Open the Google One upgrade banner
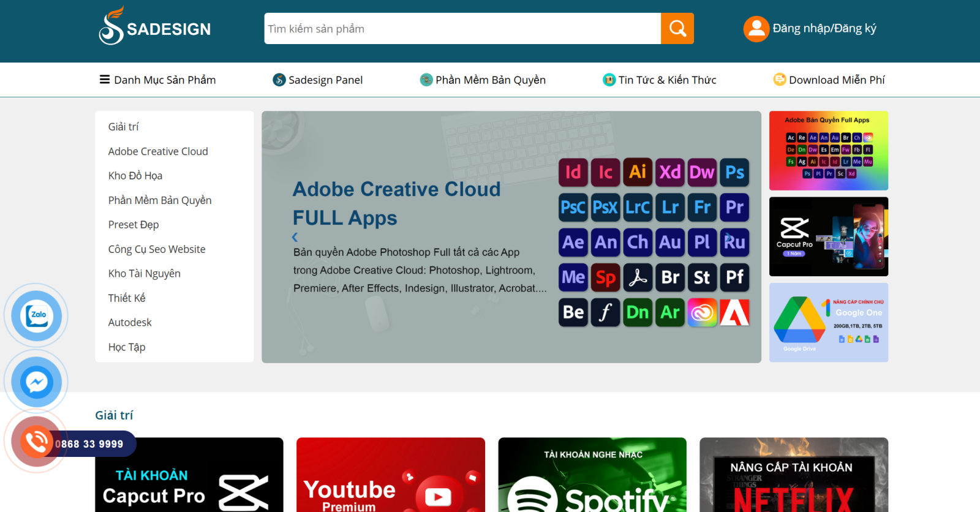 [x=829, y=322]
